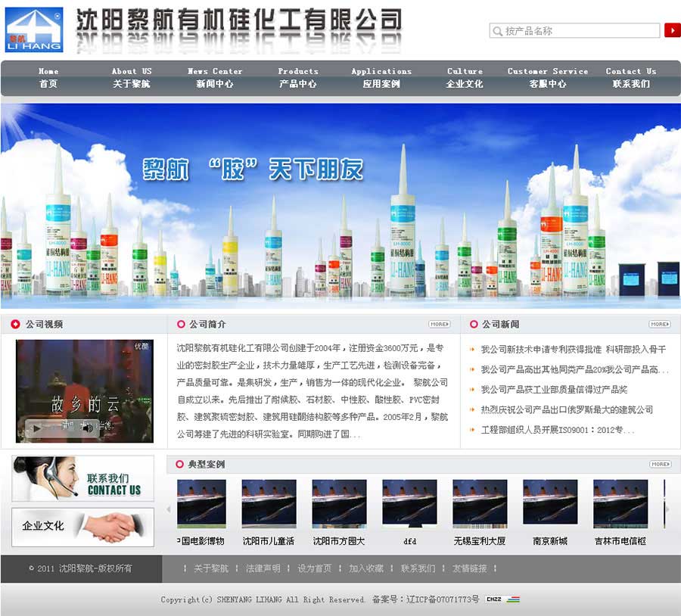Click the 黎航“胶”天下朋友 banner image
The image size is (681, 616).
click(x=340, y=206)
